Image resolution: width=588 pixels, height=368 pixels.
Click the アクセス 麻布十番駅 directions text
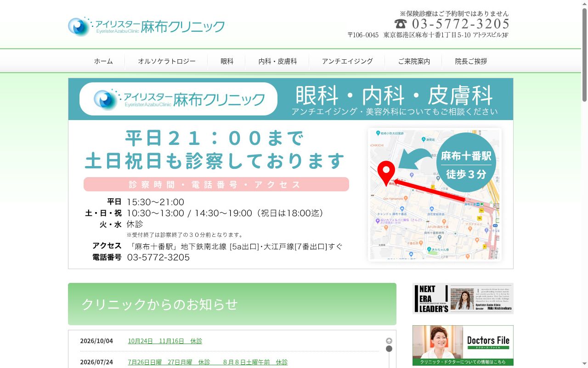pos(217,246)
